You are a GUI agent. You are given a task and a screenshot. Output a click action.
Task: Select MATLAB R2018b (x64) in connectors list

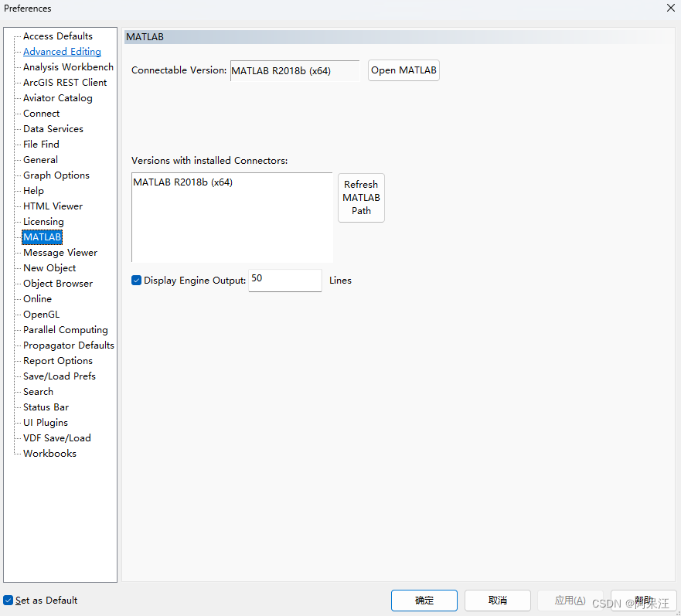(183, 182)
